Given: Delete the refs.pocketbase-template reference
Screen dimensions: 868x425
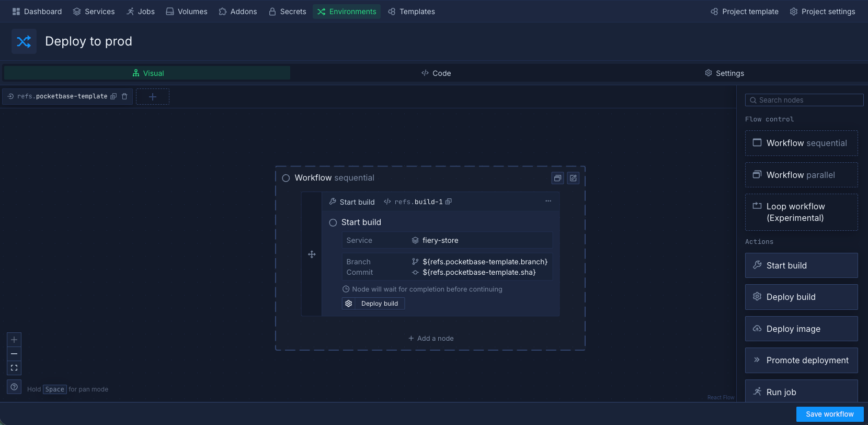Looking at the screenshot, I should tap(124, 96).
